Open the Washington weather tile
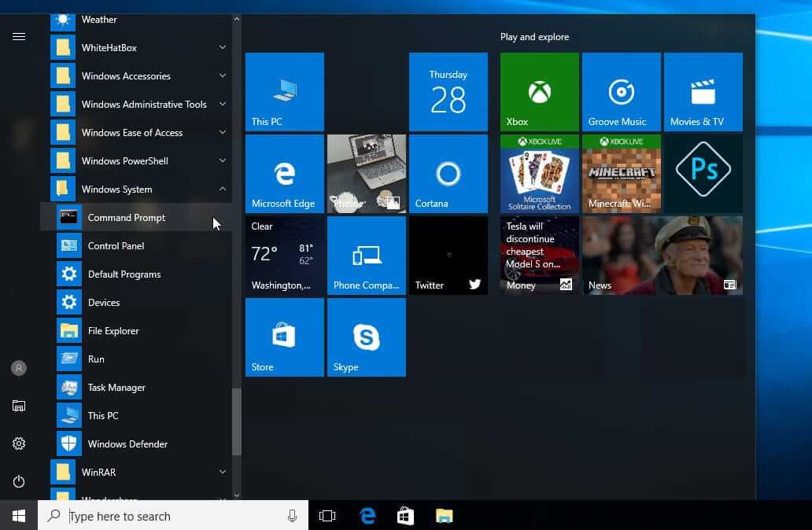Image resolution: width=812 pixels, height=530 pixels. pos(285,255)
